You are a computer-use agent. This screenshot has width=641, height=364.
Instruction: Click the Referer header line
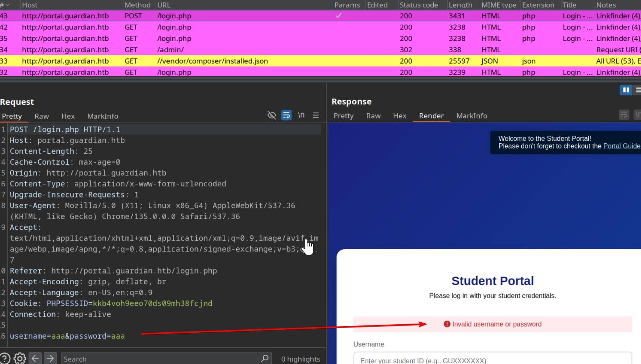coord(113,271)
